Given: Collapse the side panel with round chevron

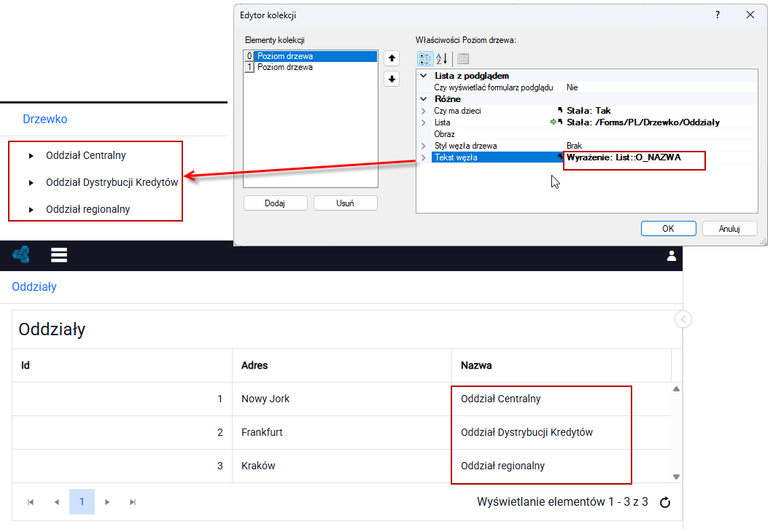Looking at the screenshot, I should point(683,320).
